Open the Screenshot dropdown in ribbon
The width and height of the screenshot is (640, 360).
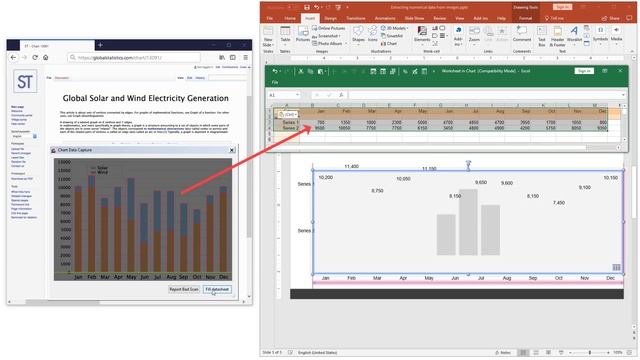[x=326, y=36]
